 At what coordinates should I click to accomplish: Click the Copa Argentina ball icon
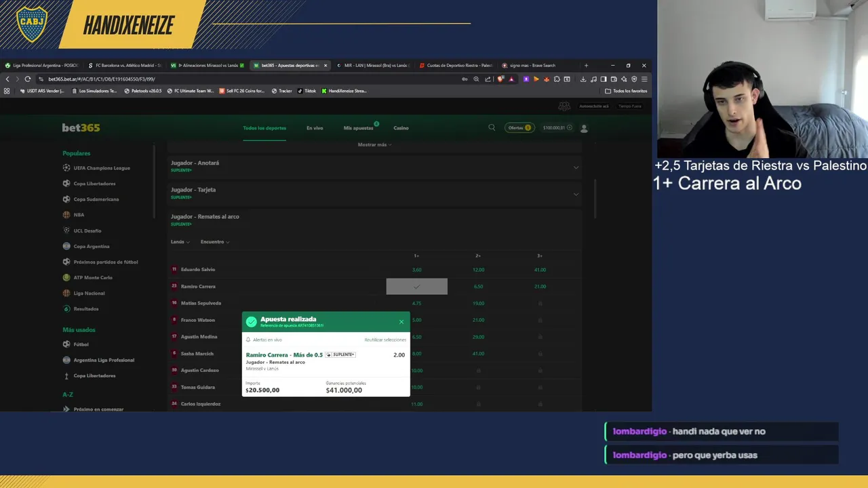click(66, 246)
